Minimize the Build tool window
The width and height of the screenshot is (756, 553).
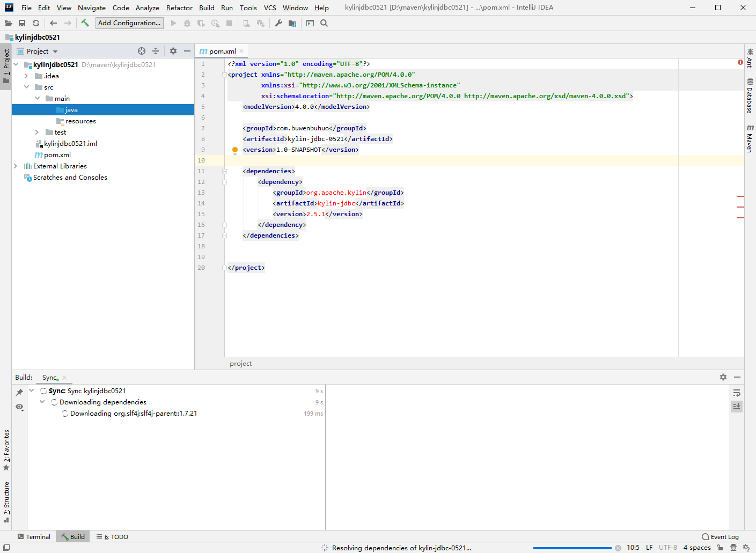(x=737, y=377)
